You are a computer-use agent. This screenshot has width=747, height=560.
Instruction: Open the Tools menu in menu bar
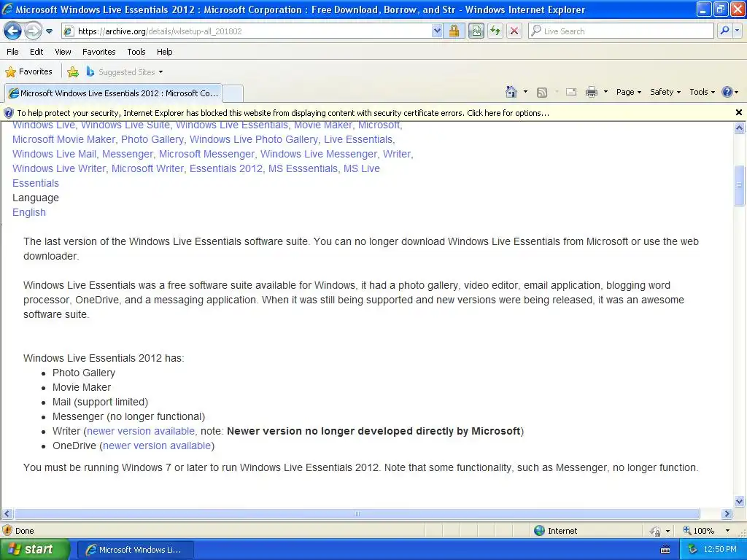click(x=136, y=52)
